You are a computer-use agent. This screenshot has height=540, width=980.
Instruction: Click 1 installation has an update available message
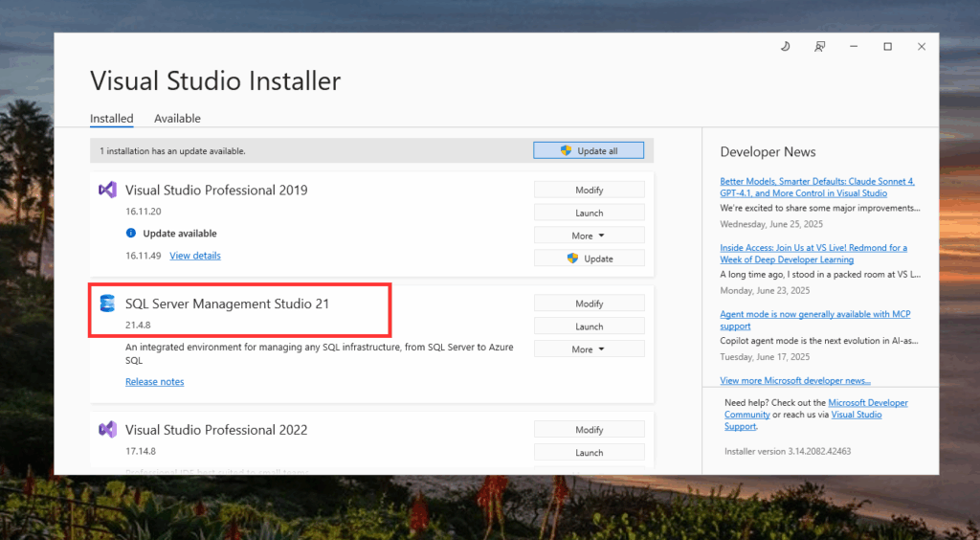[x=172, y=150]
